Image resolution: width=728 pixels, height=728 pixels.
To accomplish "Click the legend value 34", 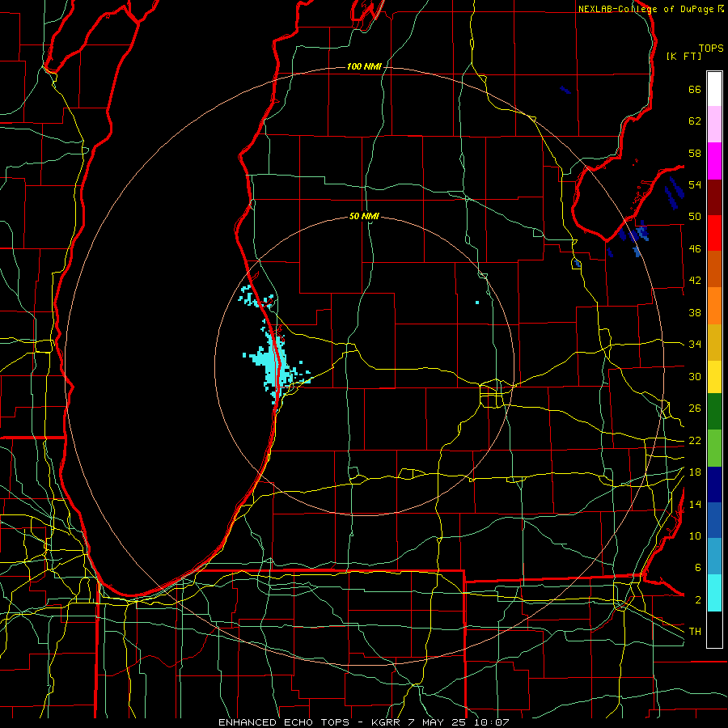I will pyautogui.click(x=695, y=344).
